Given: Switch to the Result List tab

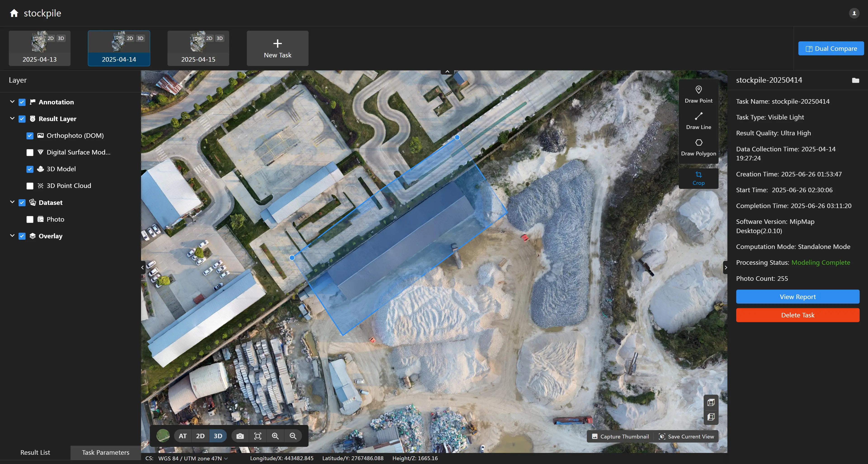Looking at the screenshot, I should click(x=35, y=452).
